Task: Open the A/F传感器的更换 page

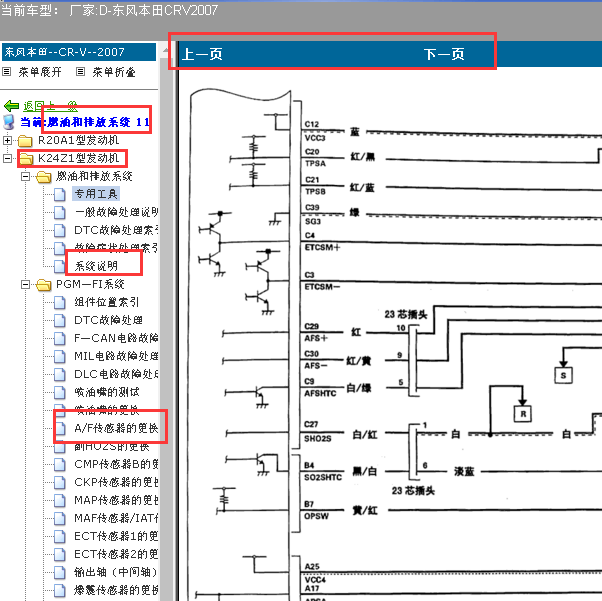Action: [x=116, y=428]
